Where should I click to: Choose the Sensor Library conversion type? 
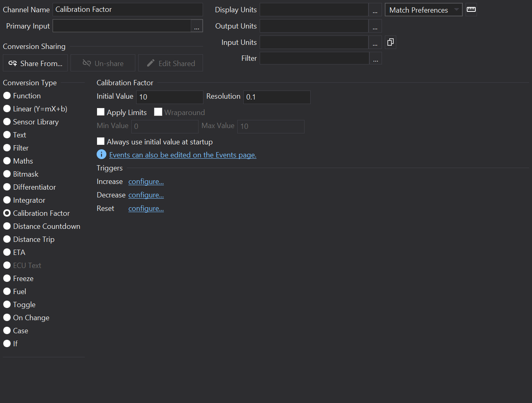(7, 122)
